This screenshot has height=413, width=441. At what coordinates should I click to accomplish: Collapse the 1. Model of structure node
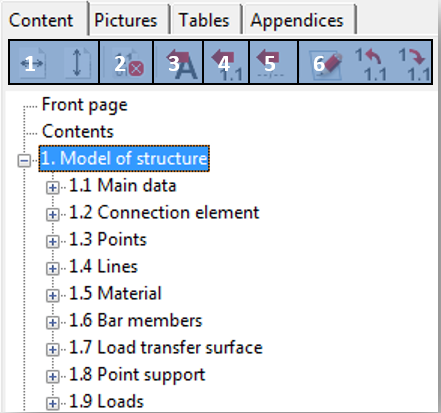click(x=24, y=161)
